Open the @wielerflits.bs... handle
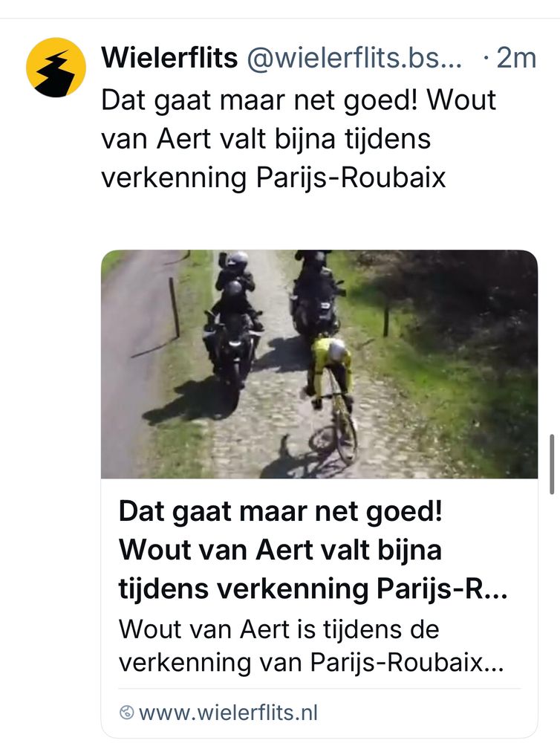The height and width of the screenshot is (743, 560). [x=354, y=58]
